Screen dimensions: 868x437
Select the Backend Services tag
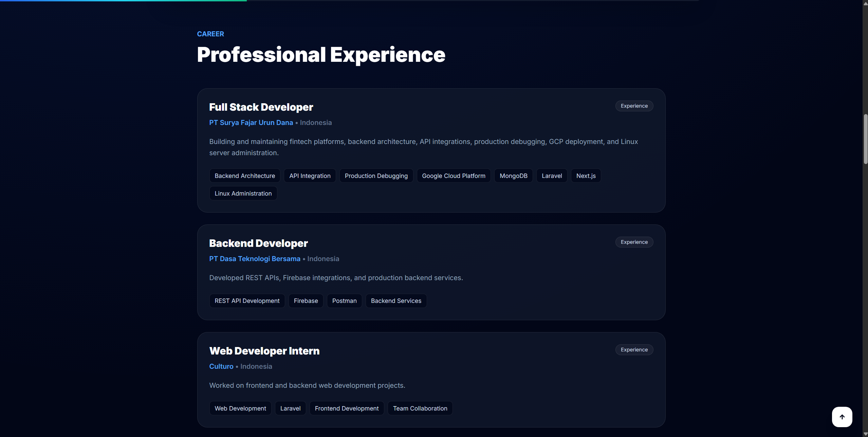396,301
